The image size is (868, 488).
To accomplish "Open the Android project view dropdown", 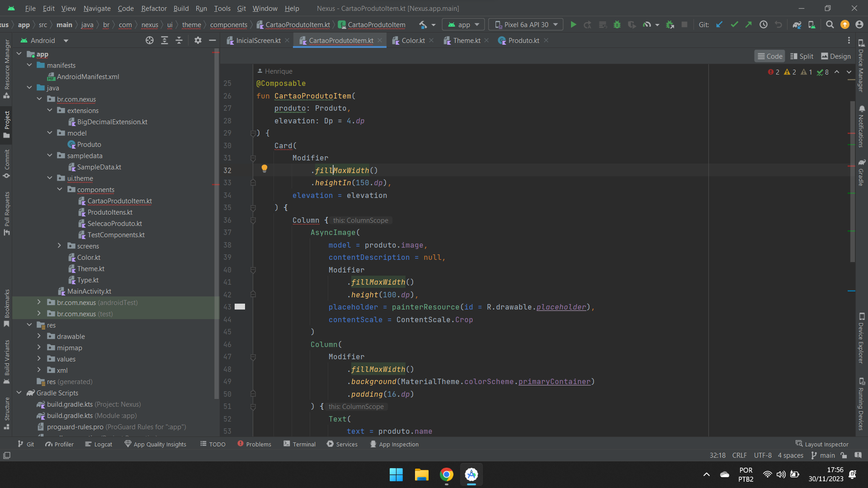I will [x=44, y=41].
